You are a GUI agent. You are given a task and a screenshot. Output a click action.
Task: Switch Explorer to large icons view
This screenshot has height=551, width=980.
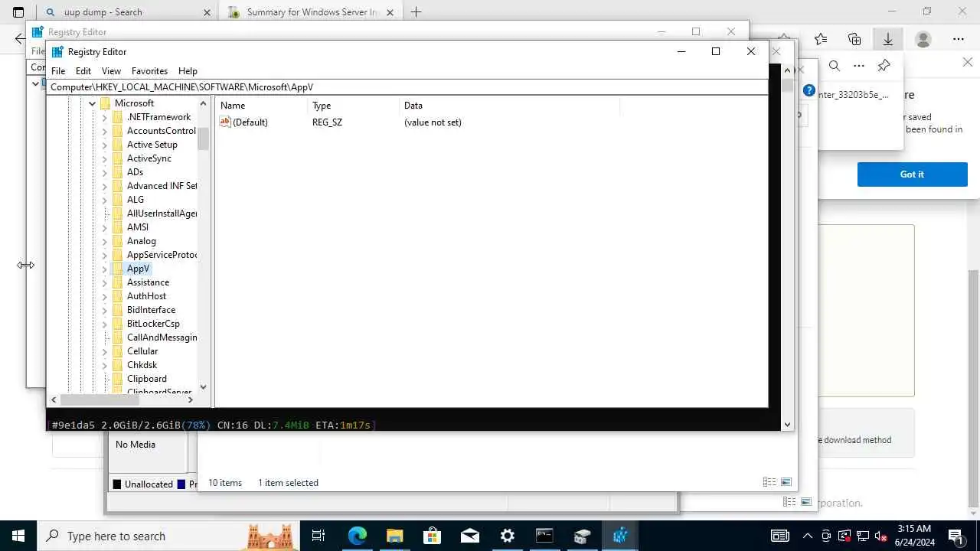(x=786, y=482)
